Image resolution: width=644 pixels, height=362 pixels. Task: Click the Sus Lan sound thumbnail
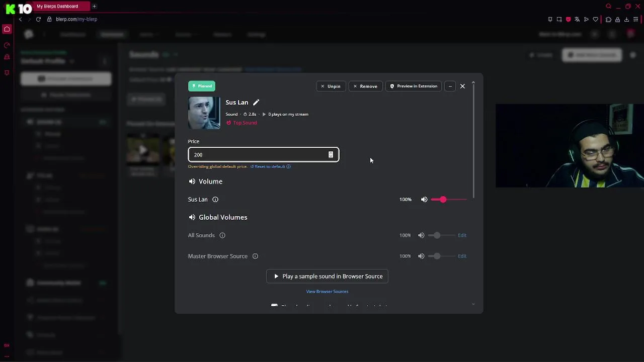coord(204,113)
